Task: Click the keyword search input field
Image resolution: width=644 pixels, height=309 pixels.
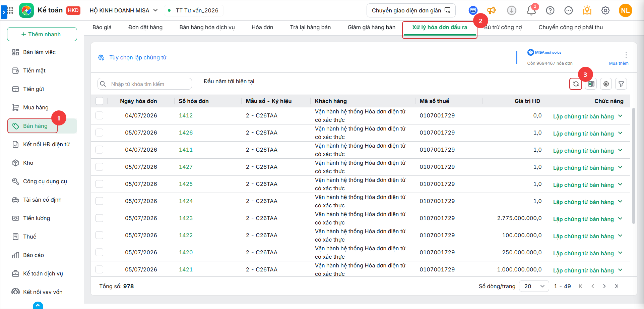Action: 145,84
